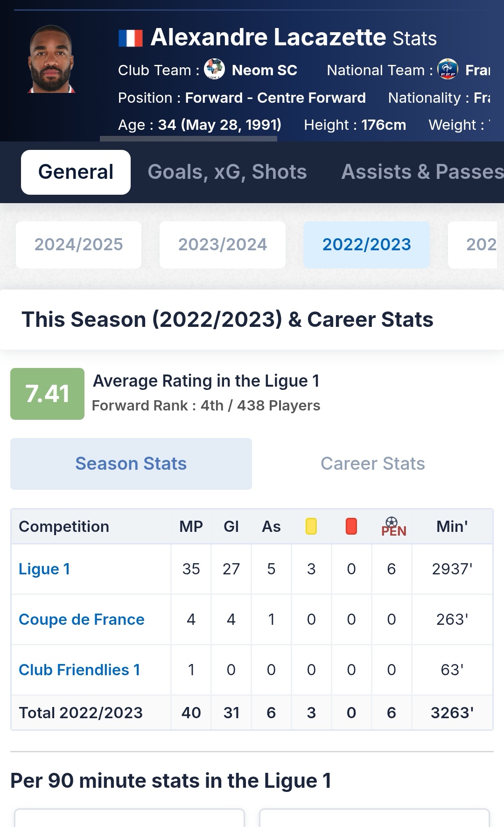Click the French flag icon
This screenshot has height=827, width=504.
click(x=131, y=38)
